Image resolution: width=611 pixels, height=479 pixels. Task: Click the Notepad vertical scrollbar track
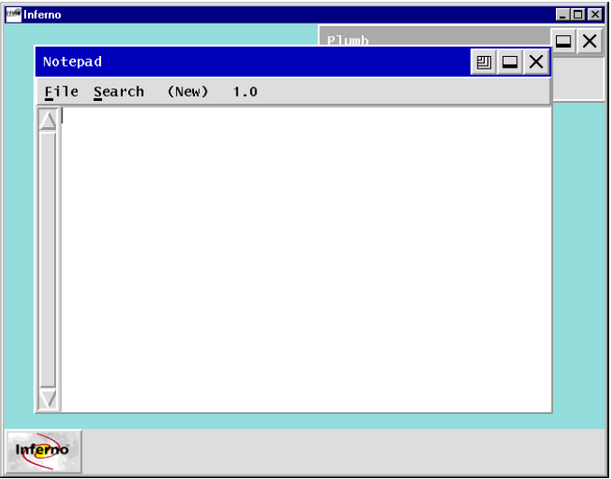[48, 260]
